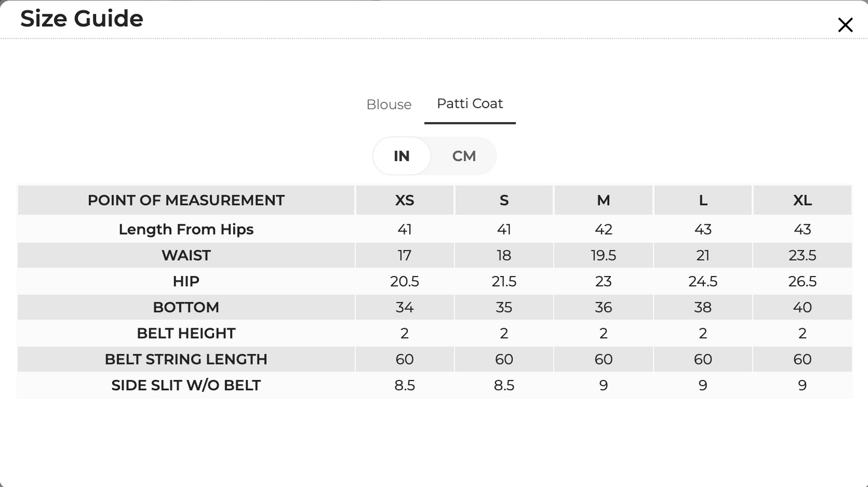868x487 pixels.
Task: Click the S size column header
Action: (x=504, y=200)
